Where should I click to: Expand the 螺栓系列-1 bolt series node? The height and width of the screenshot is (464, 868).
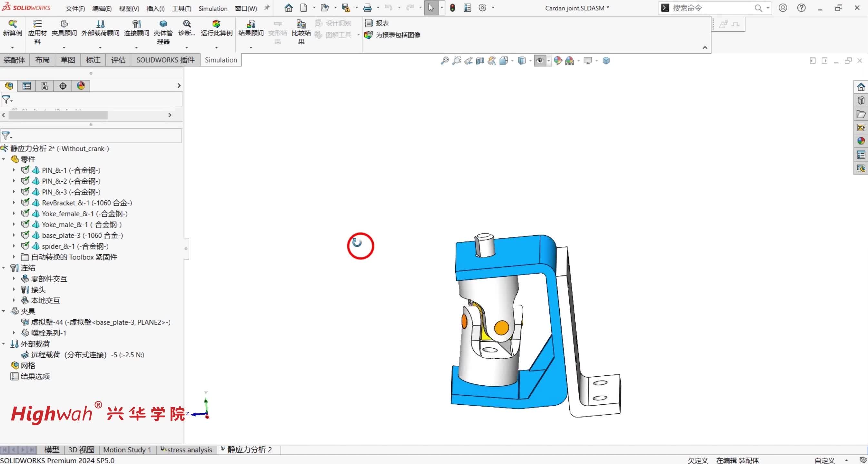coord(14,333)
